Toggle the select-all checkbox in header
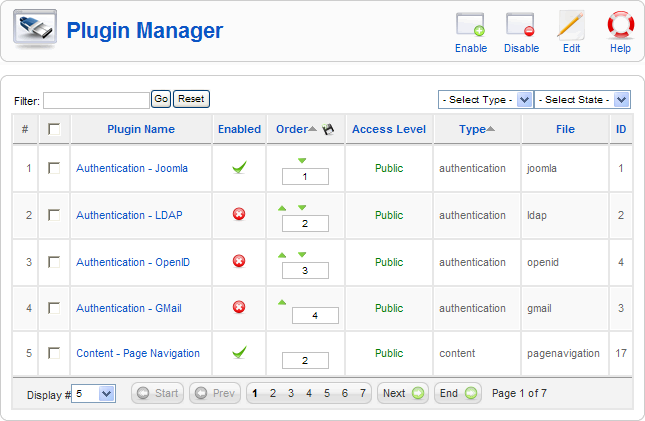Viewport: 645px width, 421px height. [54, 129]
